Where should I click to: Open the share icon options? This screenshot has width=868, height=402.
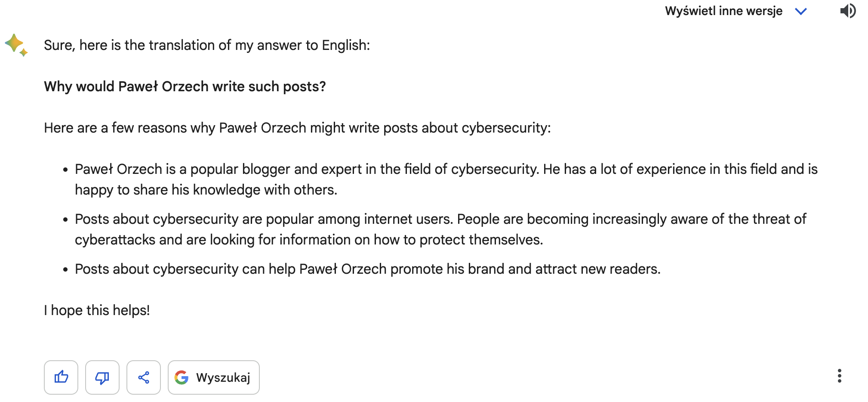pyautogui.click(x=144, y=377)
